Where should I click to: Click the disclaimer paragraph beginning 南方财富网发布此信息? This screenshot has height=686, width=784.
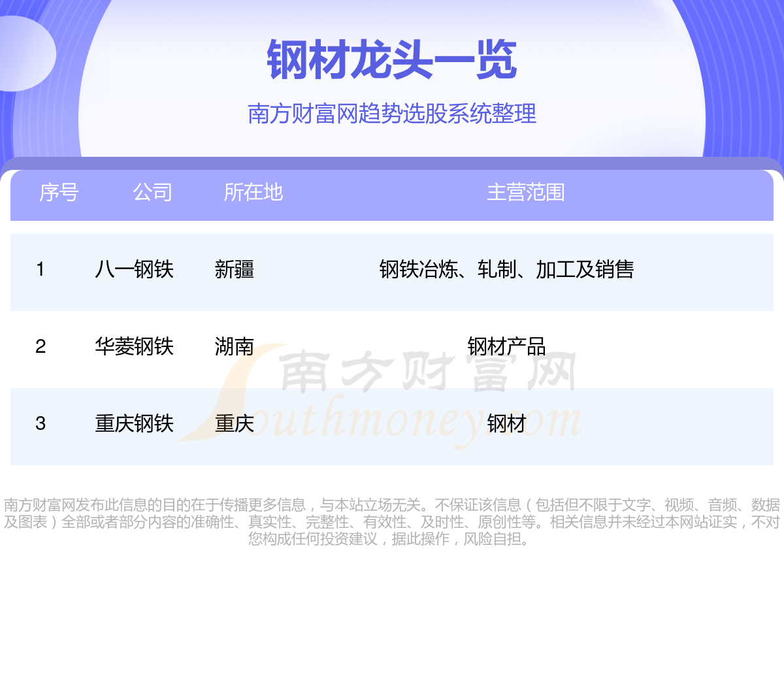coord(392,522)
